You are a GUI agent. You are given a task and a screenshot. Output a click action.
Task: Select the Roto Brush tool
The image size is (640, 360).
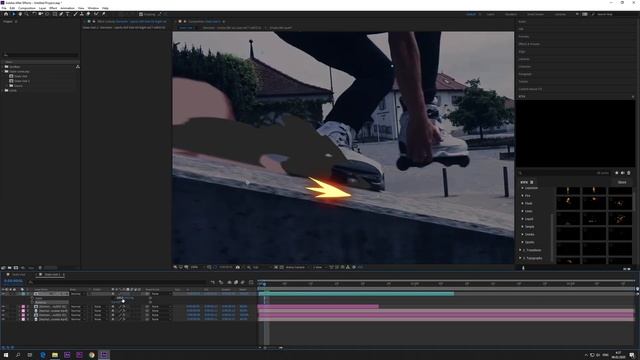pyautogui.click(x=96, y=14)
